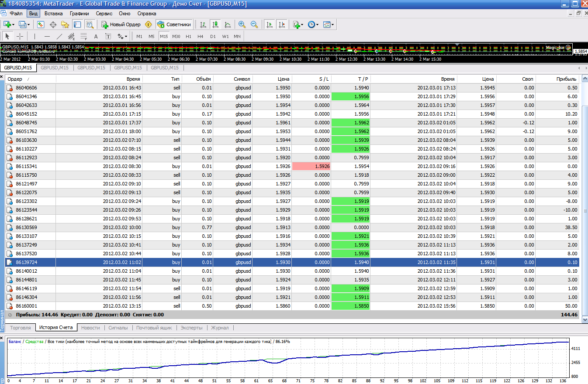Viewport: 588px width, 384px height.
Task: Open the Вставка menu
Action: click(x=53, y=14)
